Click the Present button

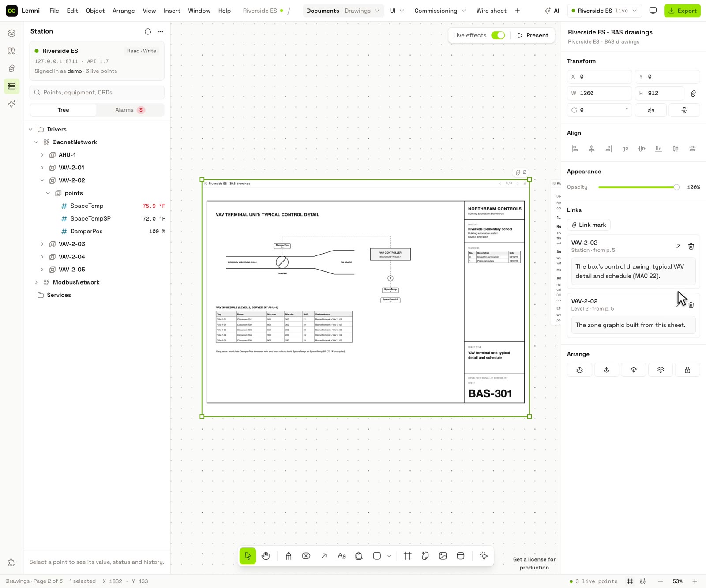coord(533,35)
